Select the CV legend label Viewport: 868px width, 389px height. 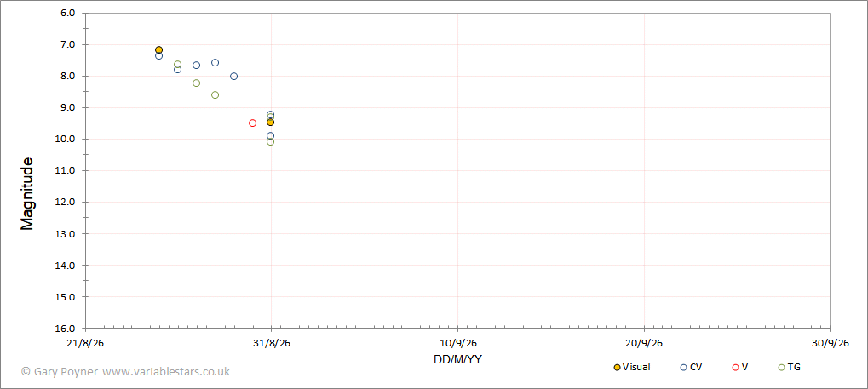pos(696,367)
